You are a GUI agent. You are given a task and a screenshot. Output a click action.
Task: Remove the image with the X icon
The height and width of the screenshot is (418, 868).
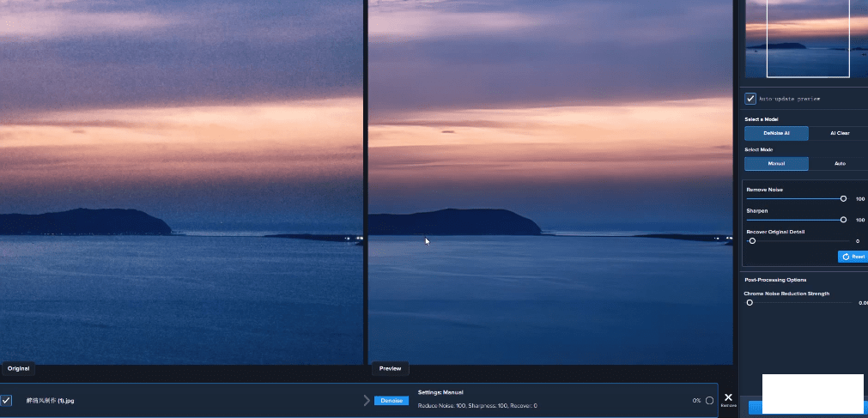point(729,397)
